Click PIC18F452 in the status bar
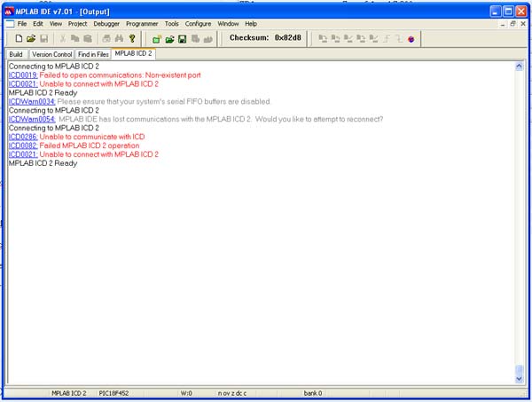 (113, 393)
